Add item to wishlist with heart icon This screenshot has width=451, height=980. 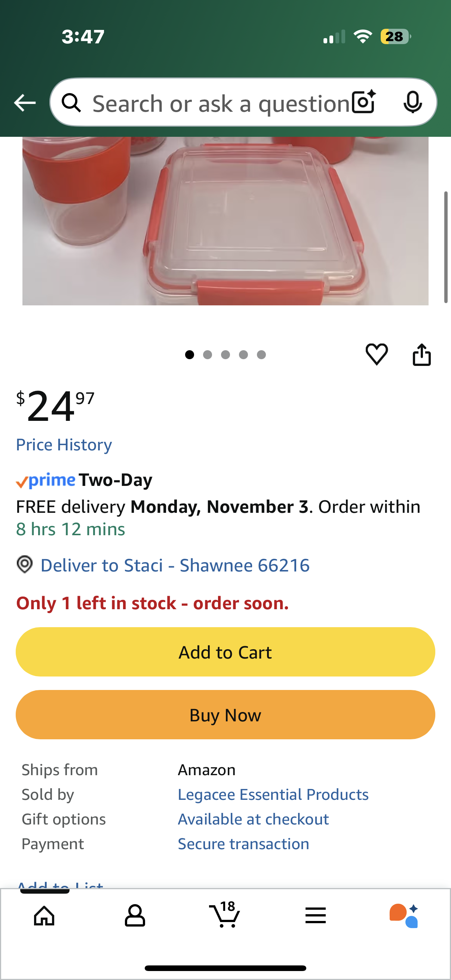[377, 354]
